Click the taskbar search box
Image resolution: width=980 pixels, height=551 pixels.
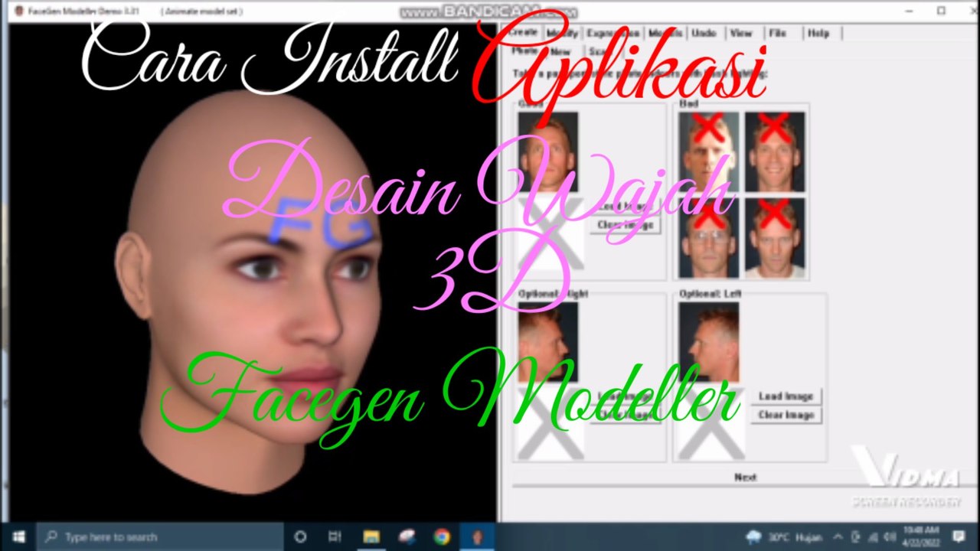[x=160, y=536]
